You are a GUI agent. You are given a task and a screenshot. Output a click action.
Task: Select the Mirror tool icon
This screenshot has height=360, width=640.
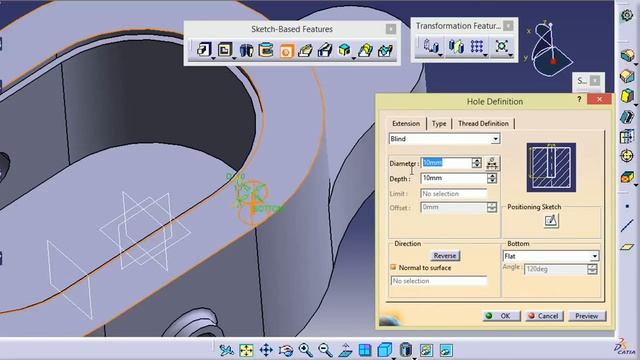456,46
